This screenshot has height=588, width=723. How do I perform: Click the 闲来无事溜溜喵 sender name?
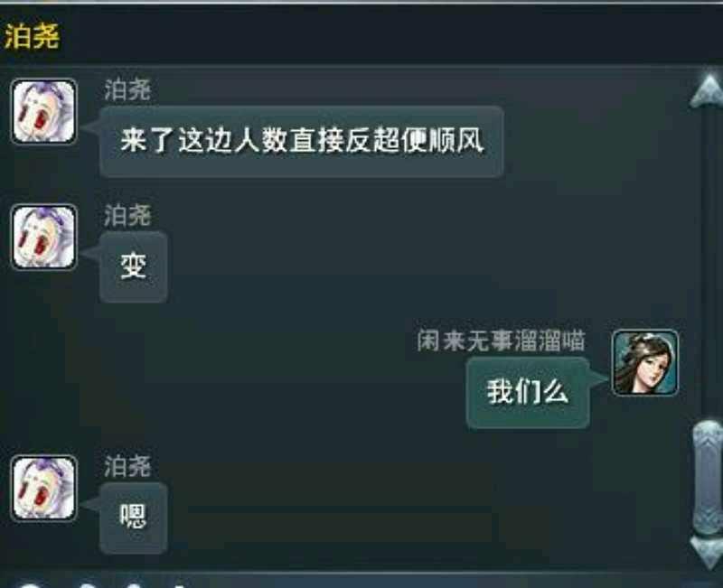(502, 341)
